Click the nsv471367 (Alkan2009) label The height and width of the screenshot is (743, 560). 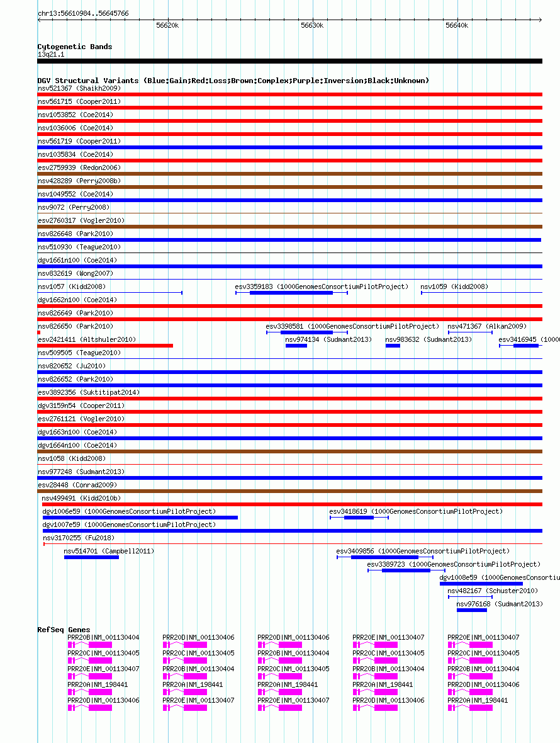point(487,327)
